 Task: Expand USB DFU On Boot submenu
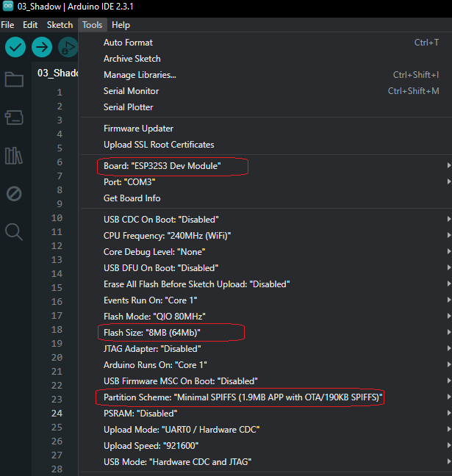point(266,268)
